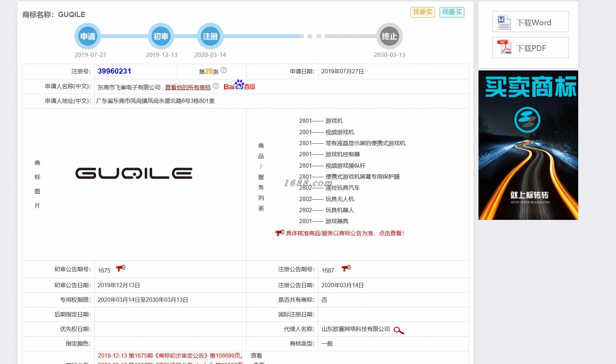Click the registration announcement number 1687
This screenshot has width=616, height=364.
point(328,270)
